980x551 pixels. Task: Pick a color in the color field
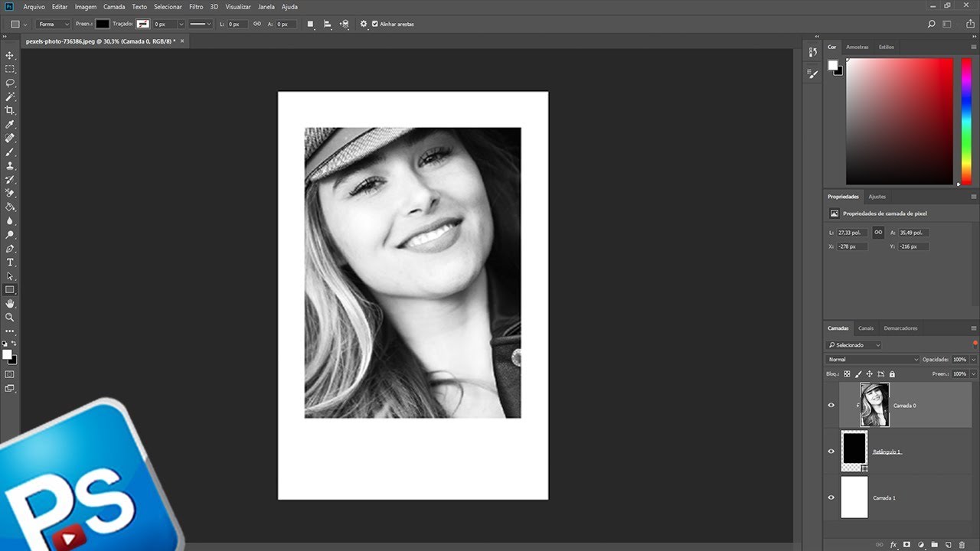click(x=899, y=121)
